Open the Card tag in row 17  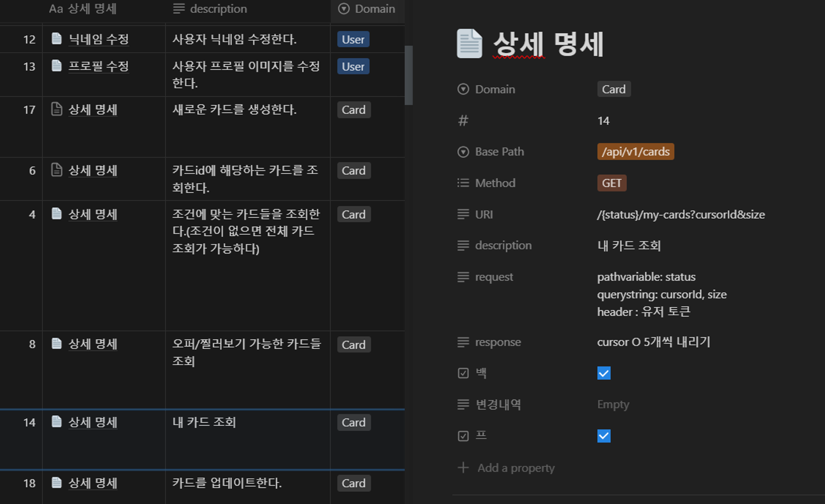[x=354, y=110]
